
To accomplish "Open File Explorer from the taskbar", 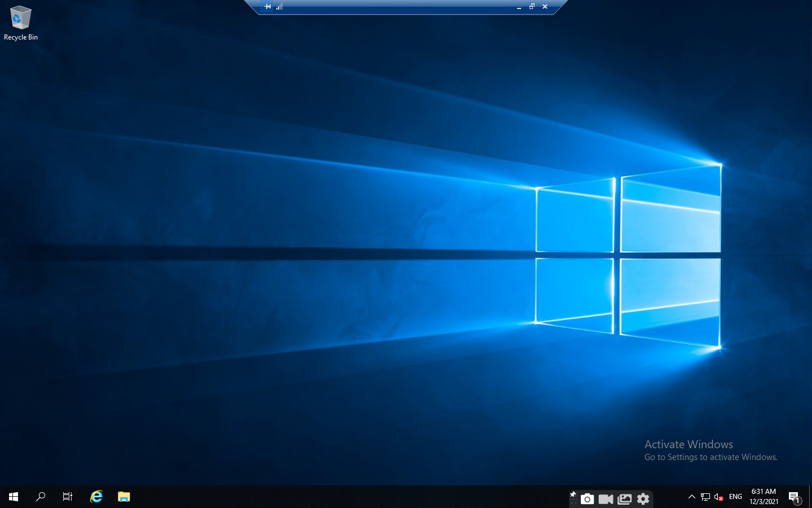I will [123, 497].
